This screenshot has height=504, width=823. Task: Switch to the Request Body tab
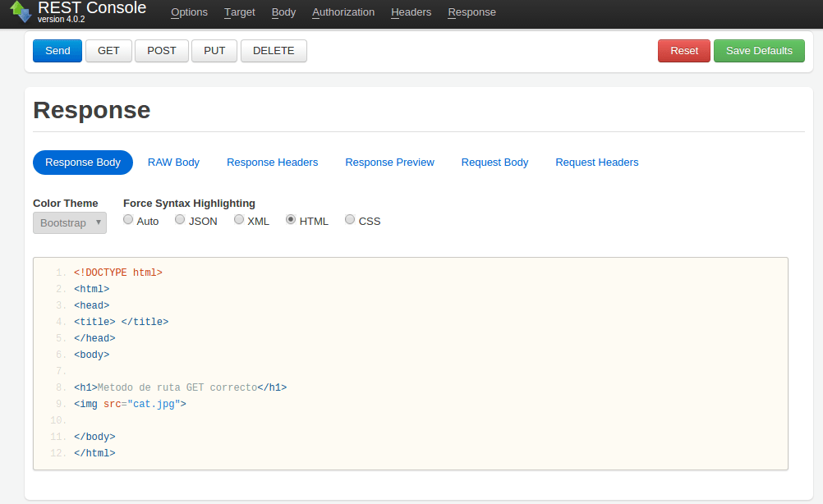494,162
